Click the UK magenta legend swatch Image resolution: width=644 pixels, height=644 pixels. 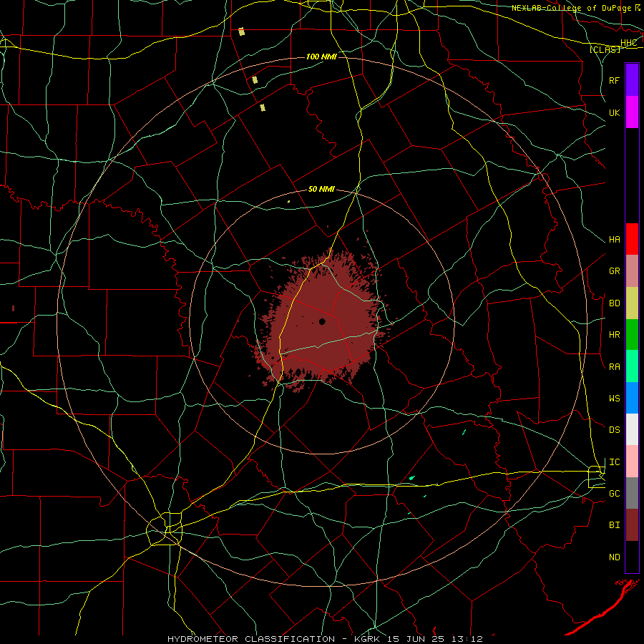point(632,112)
